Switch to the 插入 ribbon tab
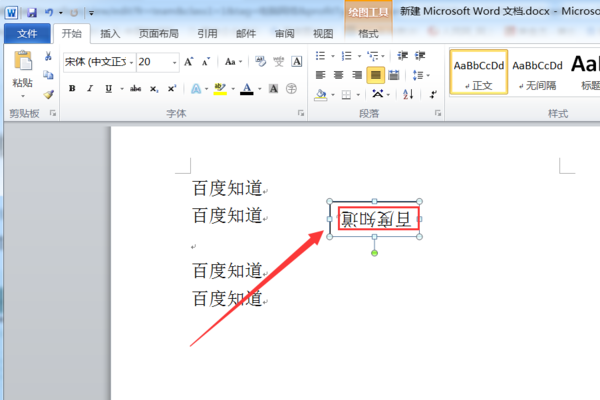This screenshot has height=400, width=600. [x=110, y=34]
